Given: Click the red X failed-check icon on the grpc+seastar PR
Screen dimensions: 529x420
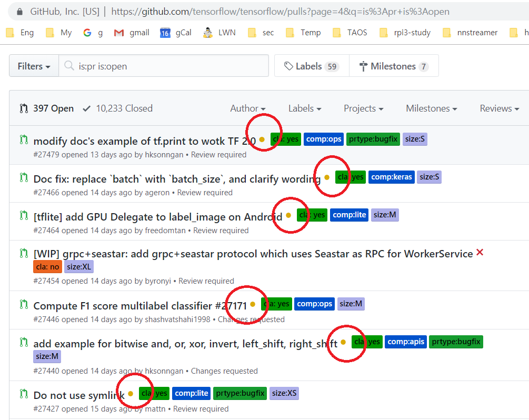Looking at the screenshot, I should click(x=480, y=253).
